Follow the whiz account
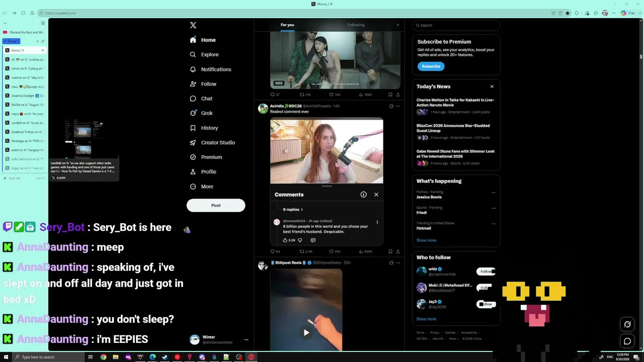The width and height of the screenshot is (644, 362). [x=486, y=271]
